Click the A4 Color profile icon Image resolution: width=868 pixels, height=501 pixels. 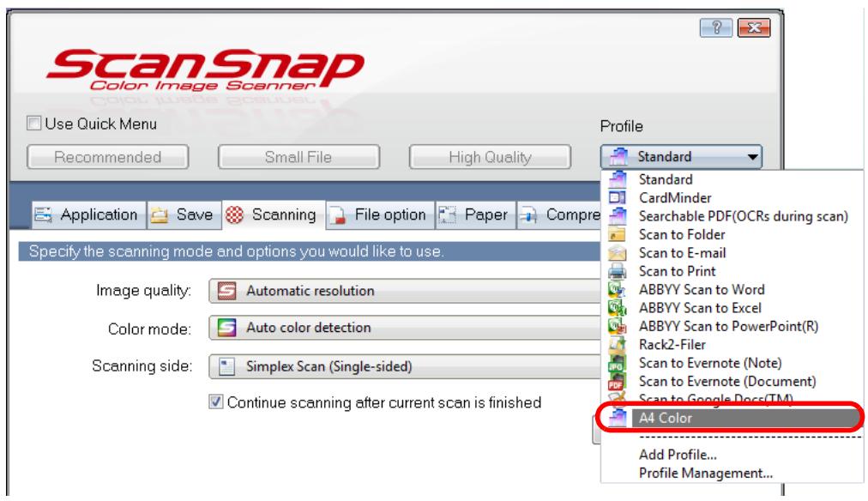click(618, 418)
